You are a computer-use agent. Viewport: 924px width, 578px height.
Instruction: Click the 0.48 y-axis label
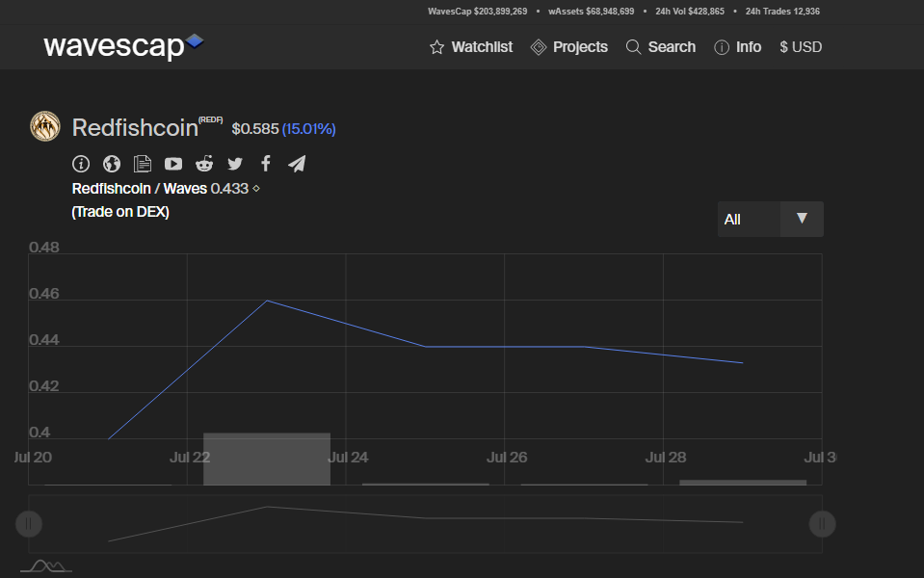[x=44, y=248]
